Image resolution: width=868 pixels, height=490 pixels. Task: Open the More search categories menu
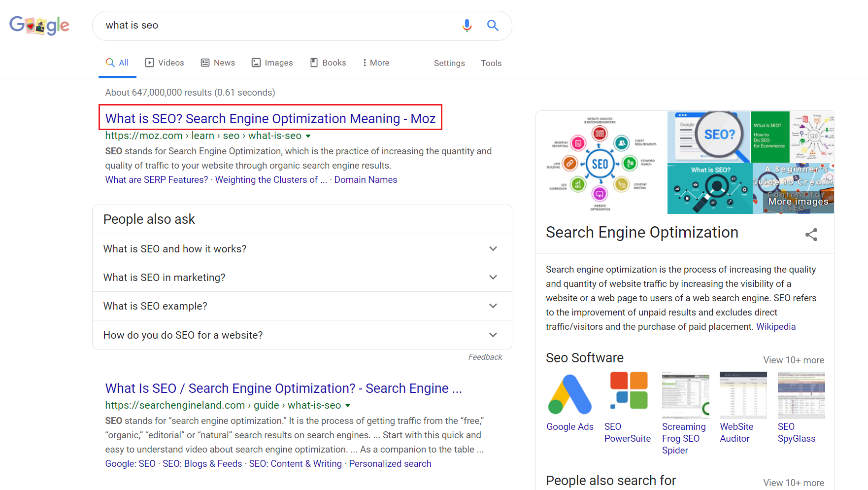tap(376, 63)
